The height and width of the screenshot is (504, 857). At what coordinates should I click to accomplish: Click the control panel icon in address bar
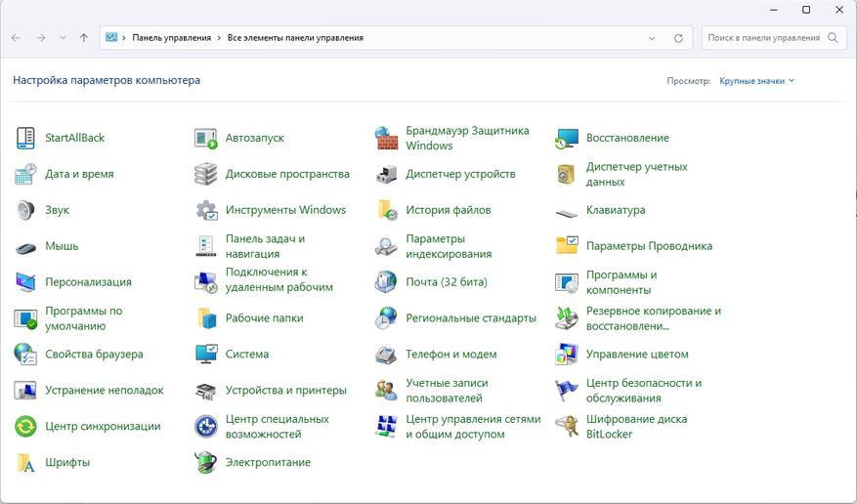point(111,38)
